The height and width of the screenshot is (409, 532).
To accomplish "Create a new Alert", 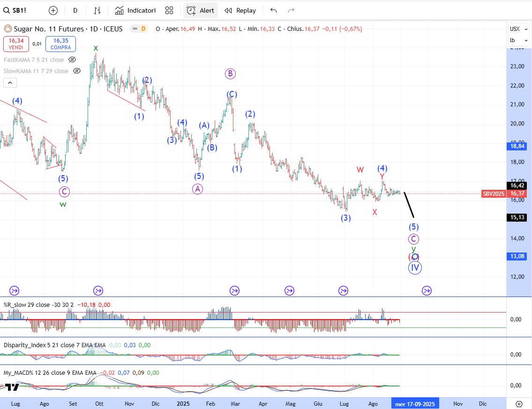I will [x=201, y=10].
